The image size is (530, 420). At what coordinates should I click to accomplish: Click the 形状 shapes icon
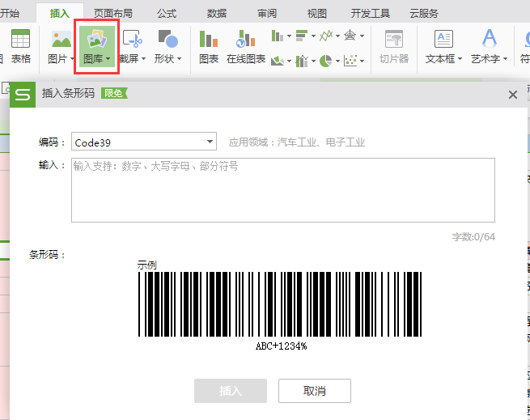coord(167,40)
